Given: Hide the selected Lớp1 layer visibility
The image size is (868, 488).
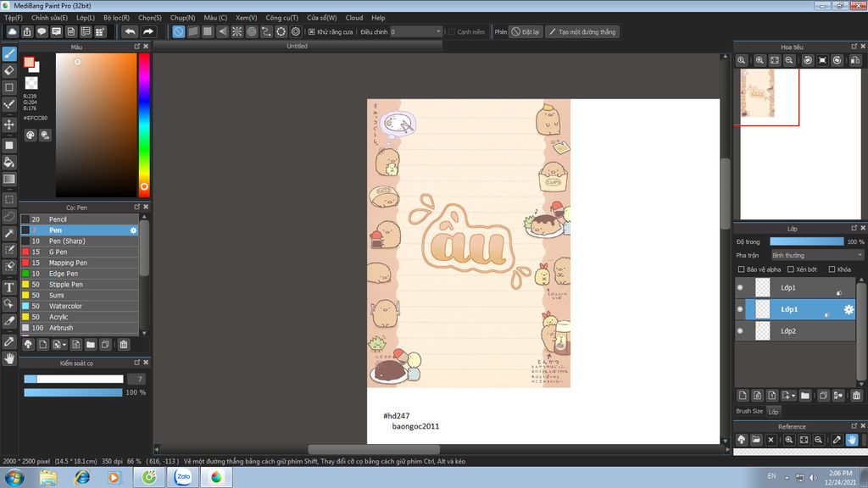Looking at the screenshot, I should click(740, 309).
